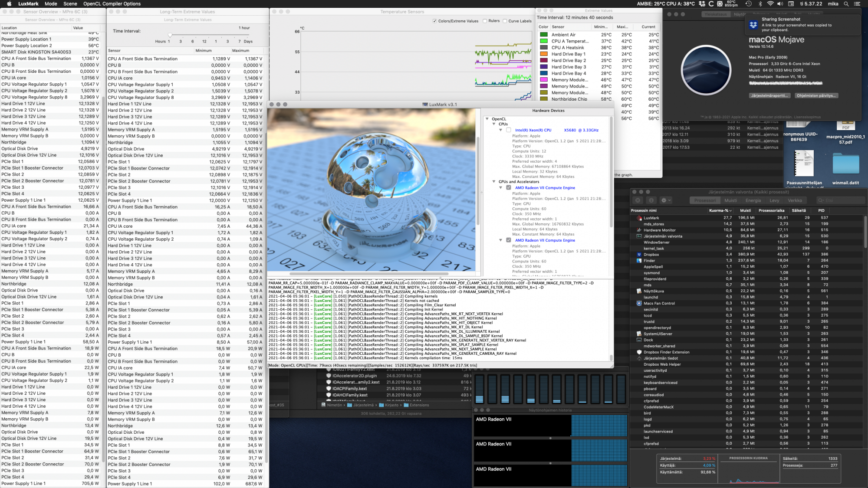Click the AMBIE/CPU A temperature readout in menu bar
The image size is (868, 488).
click(666, 3)
